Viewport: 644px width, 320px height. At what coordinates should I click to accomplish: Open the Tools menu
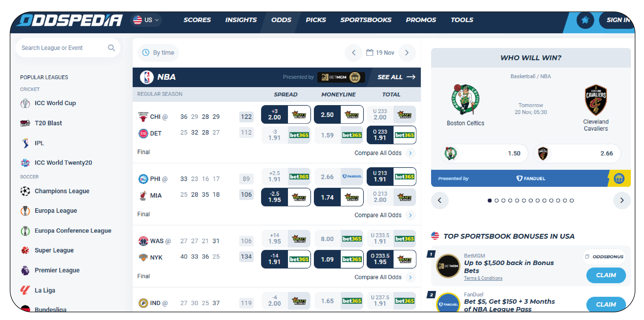462,20
